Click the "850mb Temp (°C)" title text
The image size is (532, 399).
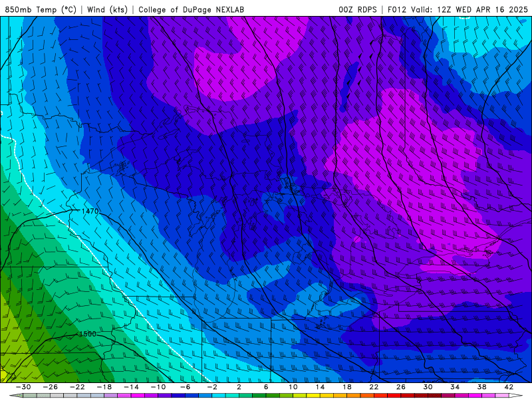click(41, 10)
